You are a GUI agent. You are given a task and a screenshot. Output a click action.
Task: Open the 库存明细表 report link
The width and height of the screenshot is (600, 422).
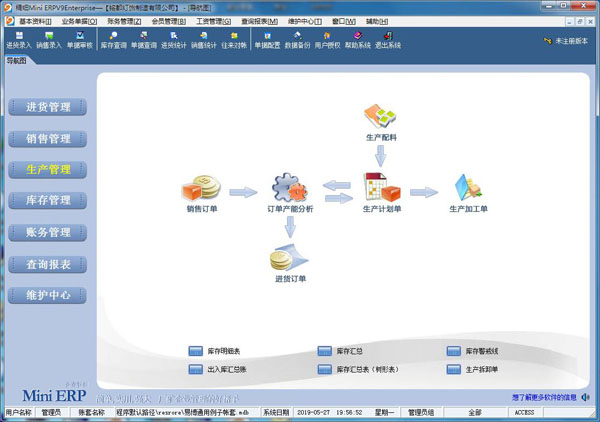[x=223, y=352]
